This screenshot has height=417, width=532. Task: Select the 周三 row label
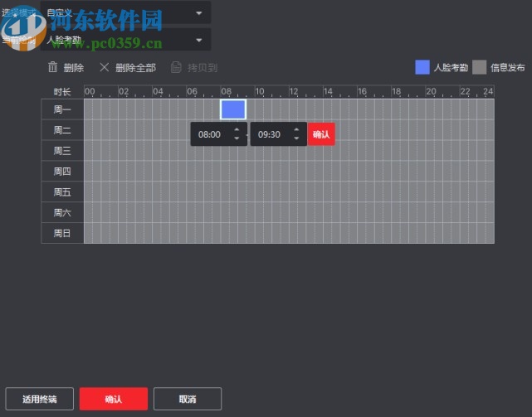[x=62, y=151]
